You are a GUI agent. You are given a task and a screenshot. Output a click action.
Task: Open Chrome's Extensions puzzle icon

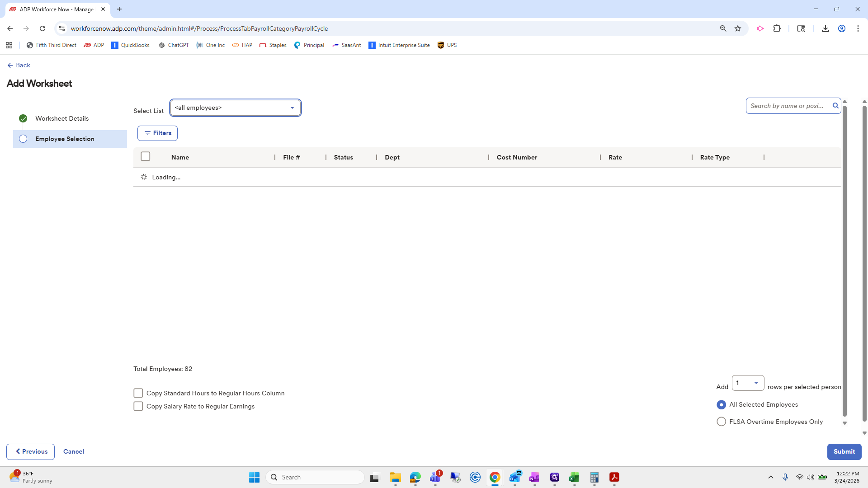coord(777,28)
